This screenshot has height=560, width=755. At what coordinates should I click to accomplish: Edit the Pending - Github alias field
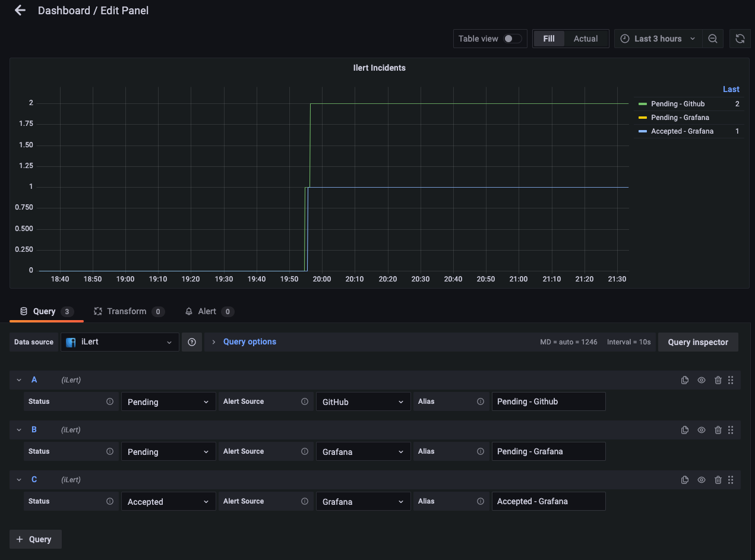549,401
